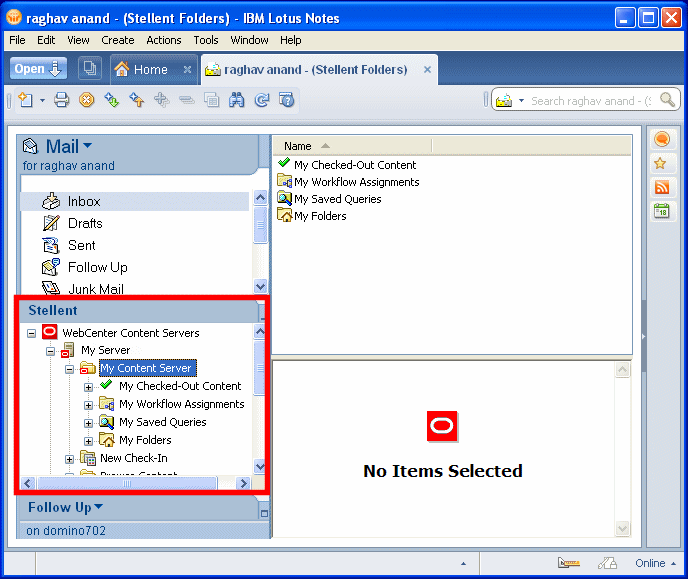Open the Day-At-A-Glance calendar sidebar icon
688x579 pixels.
click(x=662, y=211)
